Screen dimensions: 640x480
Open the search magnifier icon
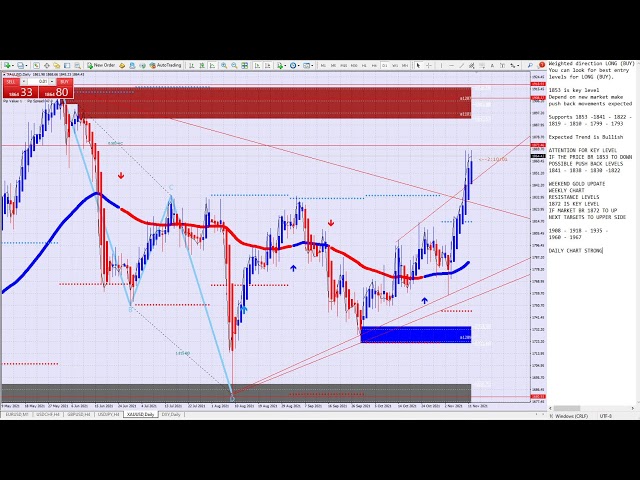pos(531,65)
